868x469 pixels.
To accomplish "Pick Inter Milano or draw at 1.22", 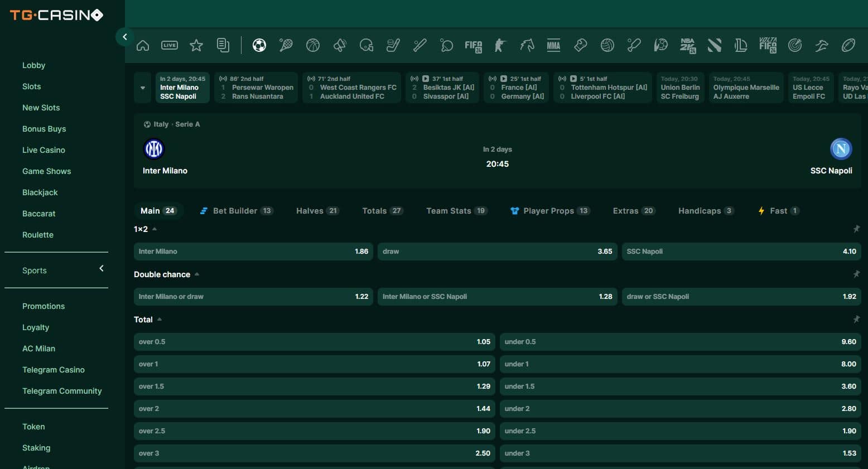I will pos(253,297).
